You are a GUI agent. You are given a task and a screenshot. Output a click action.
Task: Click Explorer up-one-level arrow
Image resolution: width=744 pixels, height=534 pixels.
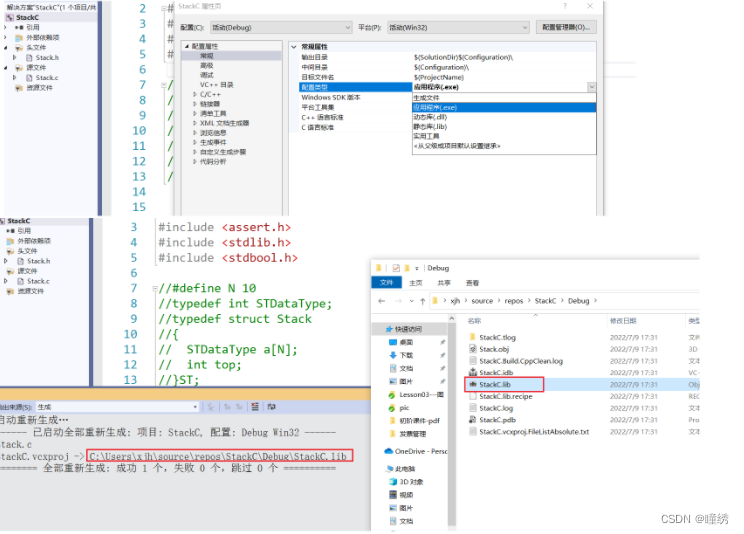pos(422,301)
